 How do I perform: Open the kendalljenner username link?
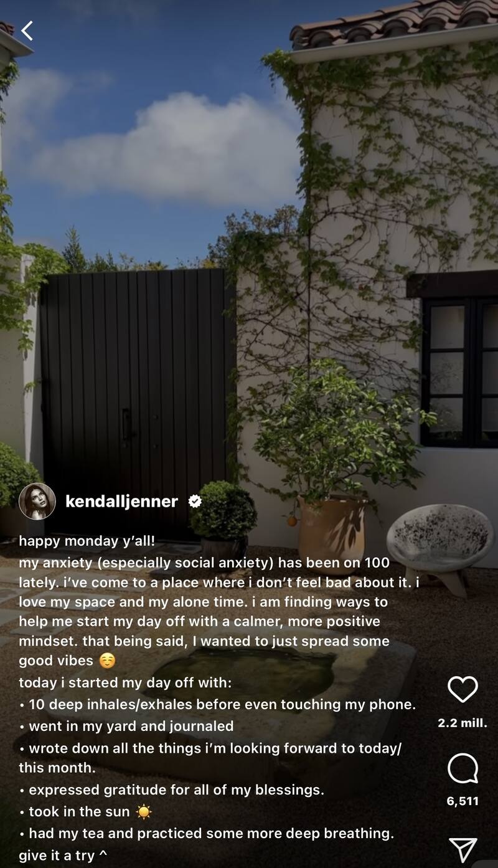click(121, 501)
